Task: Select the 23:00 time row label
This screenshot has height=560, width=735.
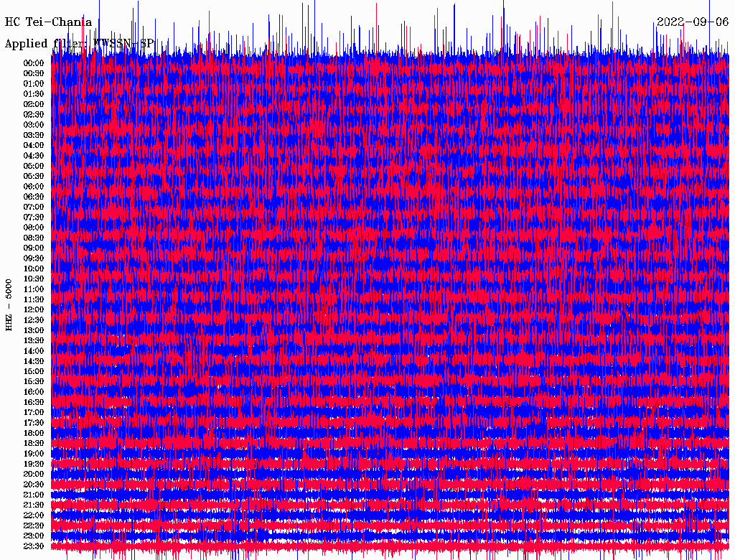Action: (x=34, y=536)
